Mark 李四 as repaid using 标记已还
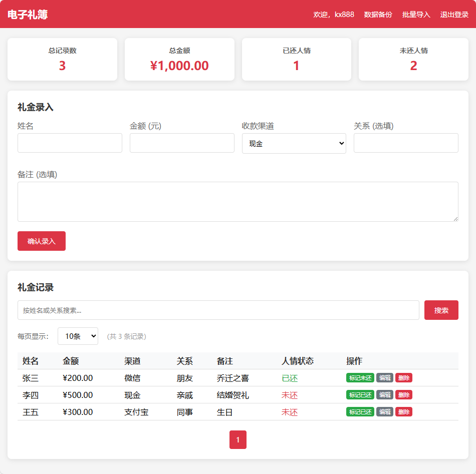 (360, 395)
